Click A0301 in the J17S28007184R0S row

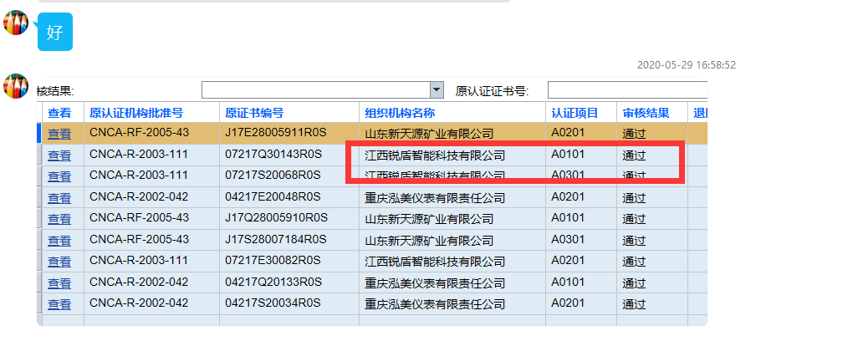tap(568, 239)
